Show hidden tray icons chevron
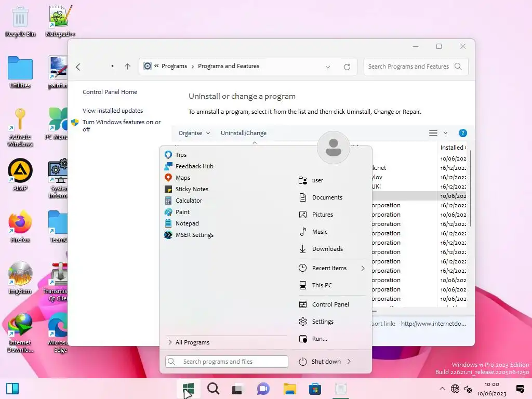 pos(442,389)
